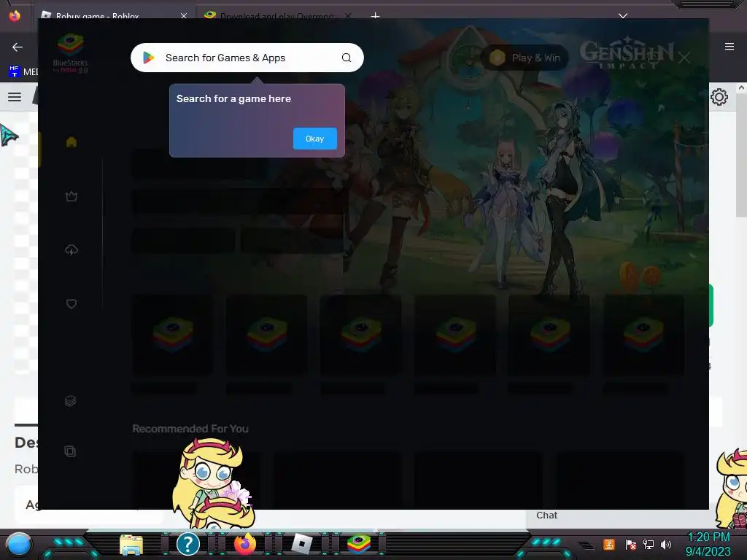Open the Roblox settings gear
747x560 pixels.
pos(719,97)
